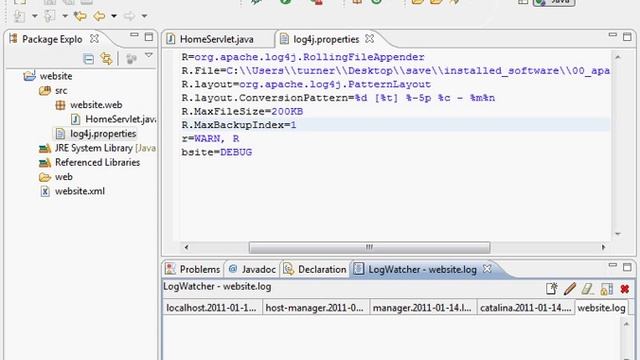640x360 pixels.
Task: Close the Package Explorer view tab
Action: coord(94,39)
